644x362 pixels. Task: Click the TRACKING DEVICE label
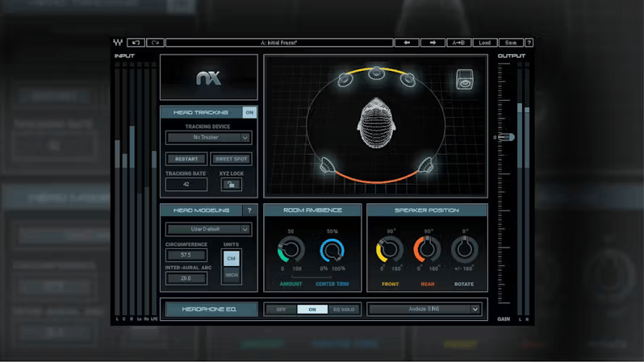click(207, 127)
